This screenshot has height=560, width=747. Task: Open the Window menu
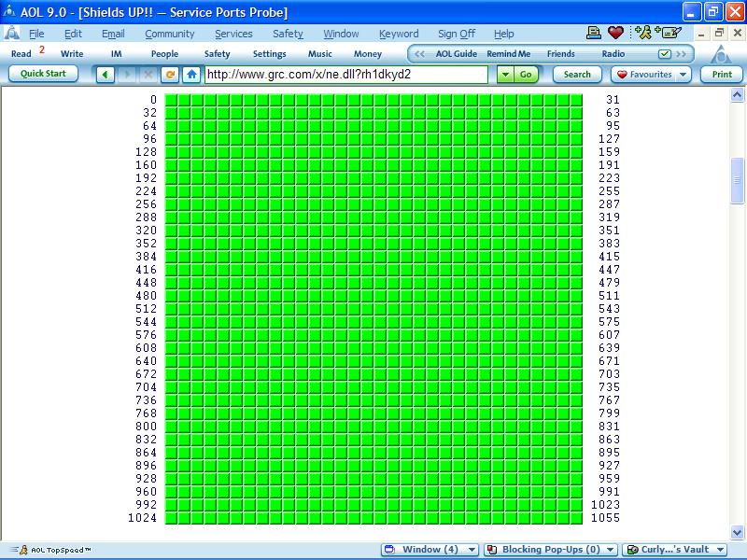pos(341,34)
